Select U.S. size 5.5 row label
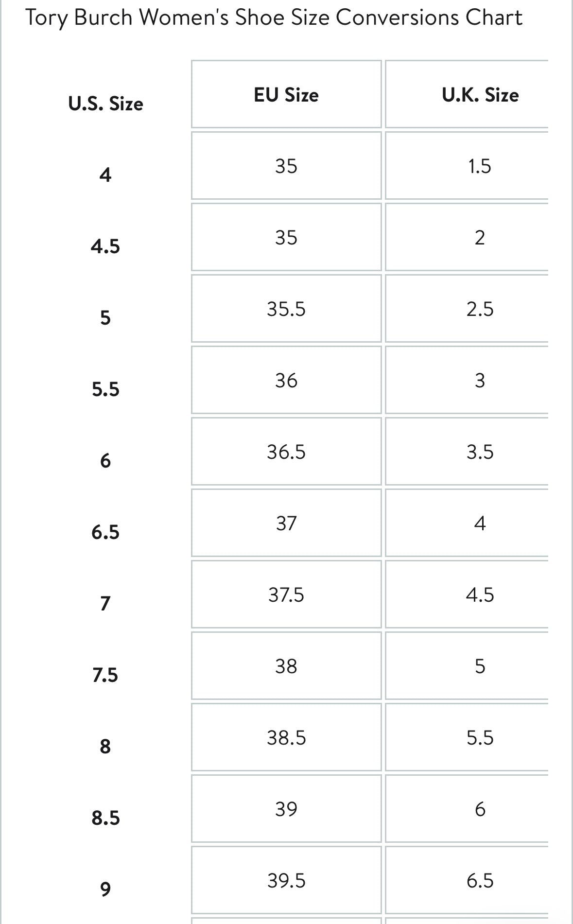The image size is (573, 924). (105, 389)
